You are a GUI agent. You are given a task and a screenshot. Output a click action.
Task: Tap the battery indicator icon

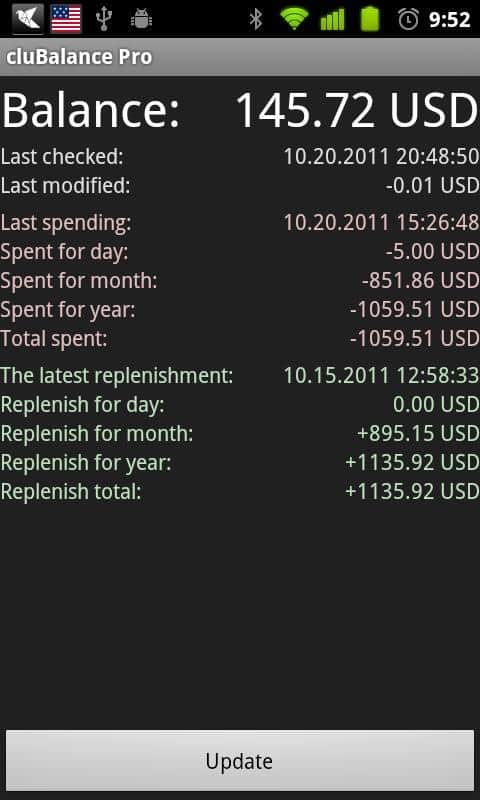point(370,19)
